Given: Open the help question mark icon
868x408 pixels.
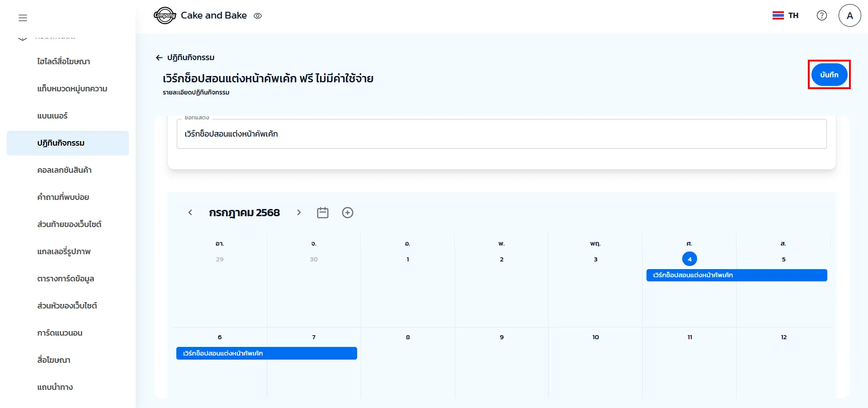Looking at the screenshot, I should click(x=821, y=15).
